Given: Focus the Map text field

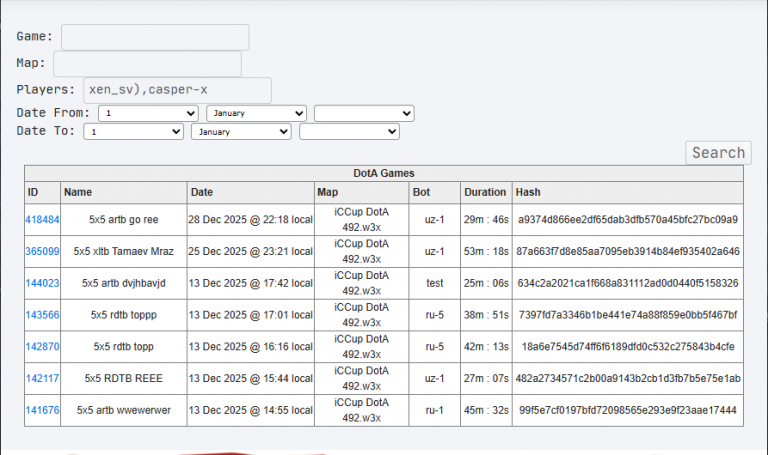Looking at the screenshot, I should click(147, 64).
